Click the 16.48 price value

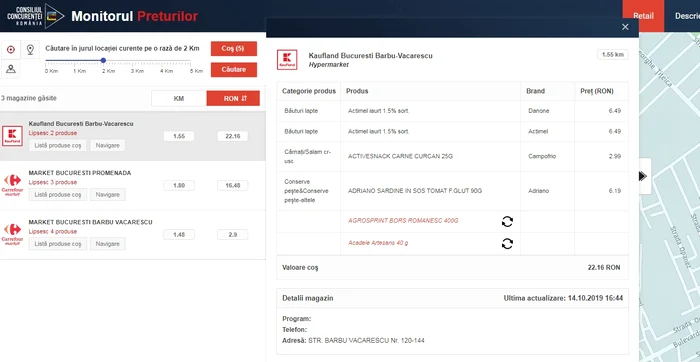pos(233,185)
